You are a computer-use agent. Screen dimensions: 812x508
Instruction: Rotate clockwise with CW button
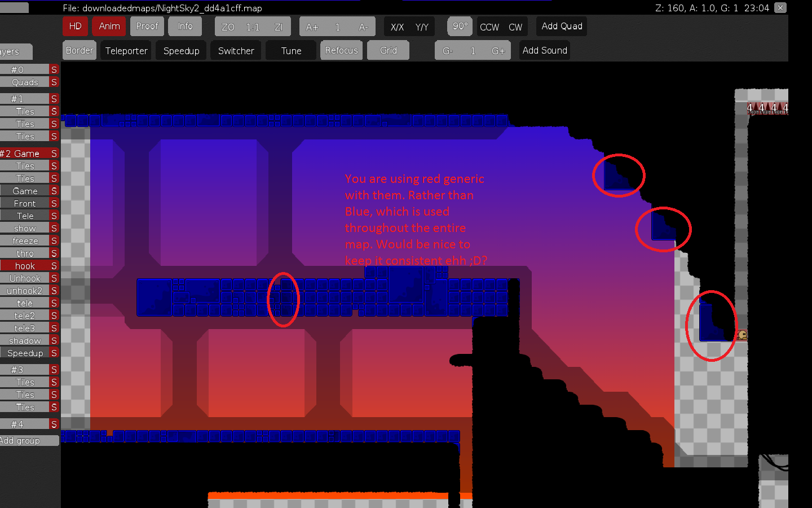point(515,27)
